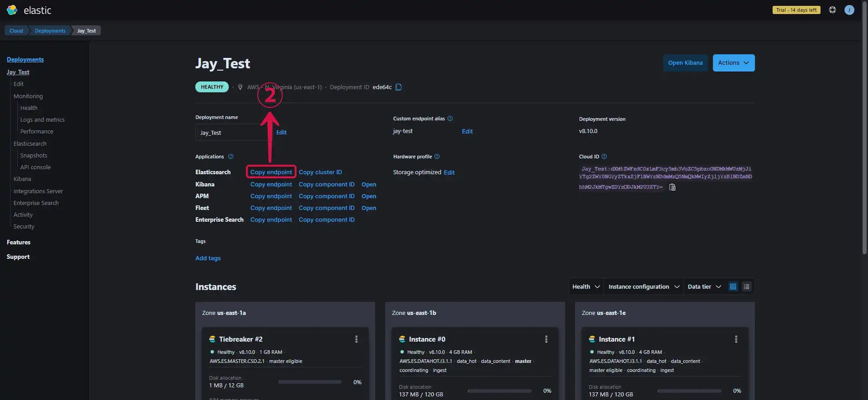868x400 pixels.
Task: Open Support in the sidebar
Action: pyautogui.click(x=18, y=257)
